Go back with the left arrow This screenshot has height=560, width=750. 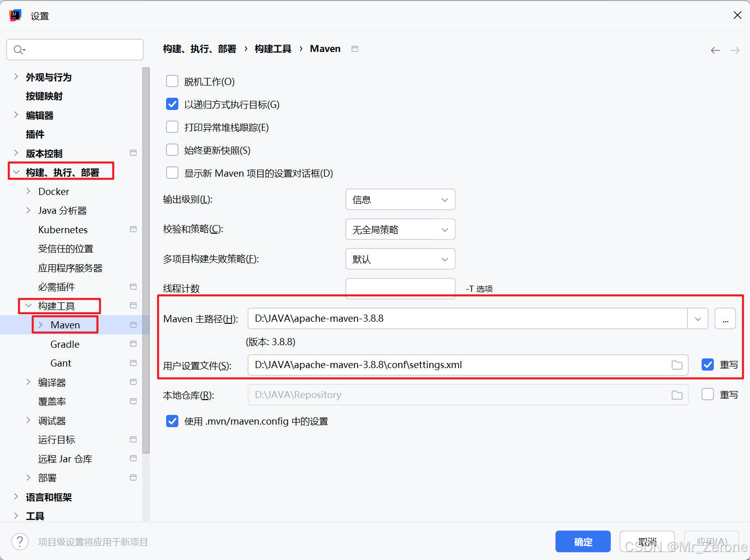(715, 50)
